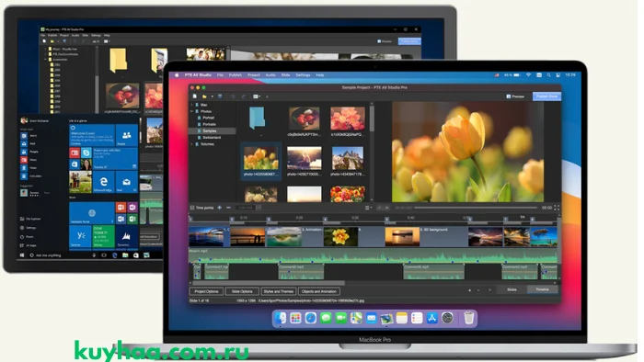Click Redo arrow in Mac PTE toolbar
Screen dimensions: 644x362
coord(243,96)
